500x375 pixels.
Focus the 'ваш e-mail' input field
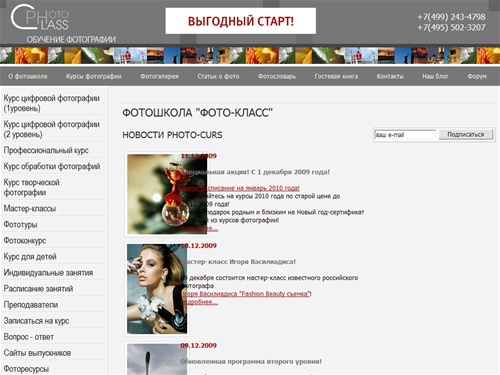(x=405, y=135)
